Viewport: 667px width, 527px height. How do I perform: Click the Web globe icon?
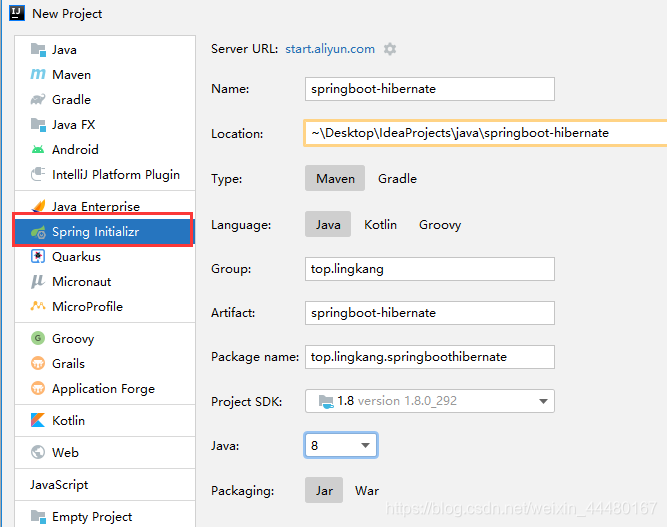click(x=38, y=452)
